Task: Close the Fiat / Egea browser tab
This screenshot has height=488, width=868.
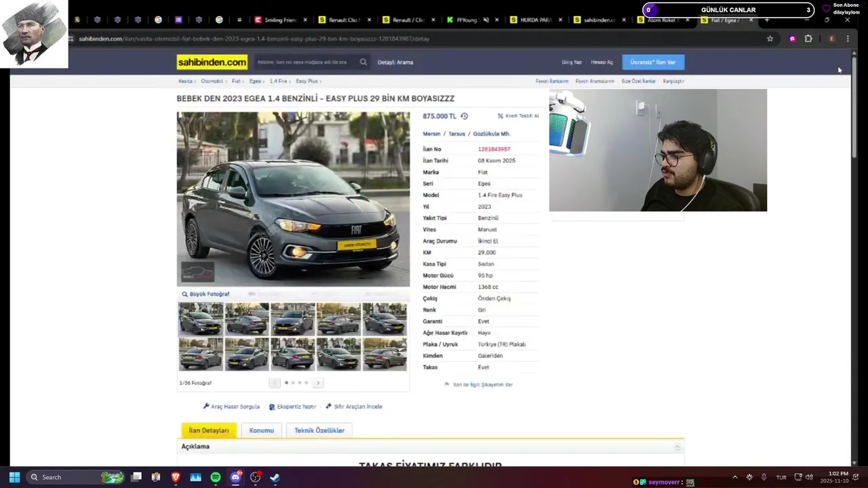Action: [x=751, y=20]
